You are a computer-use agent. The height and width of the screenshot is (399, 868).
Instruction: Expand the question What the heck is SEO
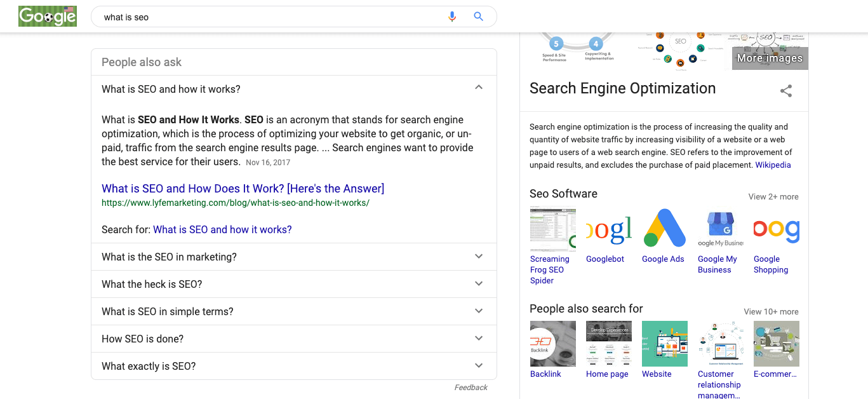(x=293, y=284)
